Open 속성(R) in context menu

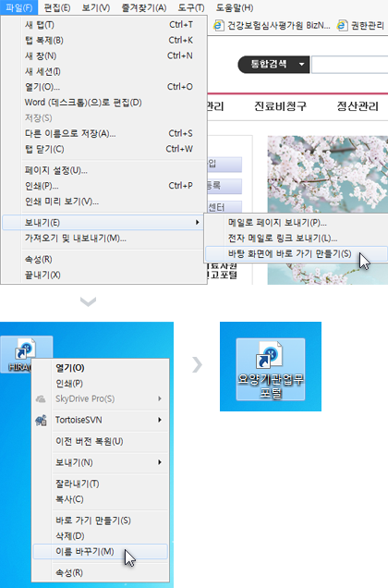click(101, 573)
